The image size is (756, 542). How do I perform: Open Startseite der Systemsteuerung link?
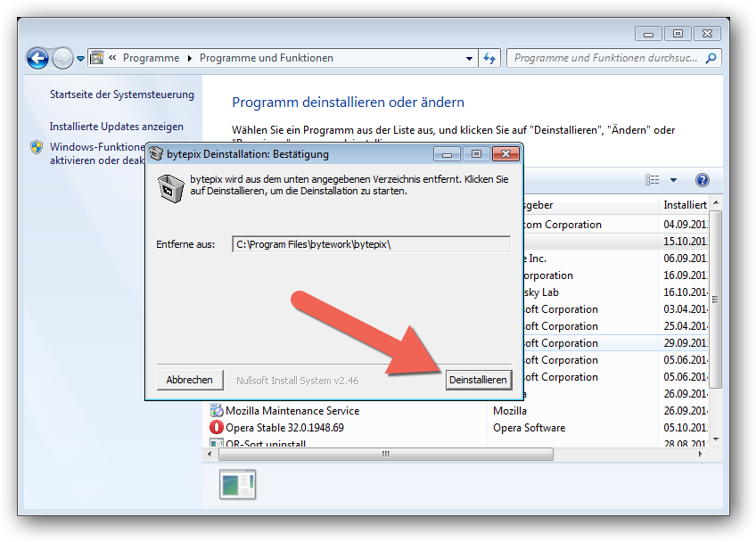(x=122, y=94)
